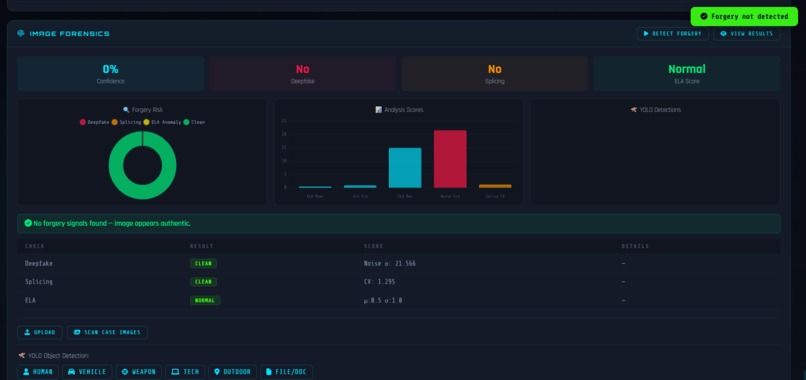Click the Splicing check name in table
Viewport: 806px width, 380px height.
[x=39, y=282]
